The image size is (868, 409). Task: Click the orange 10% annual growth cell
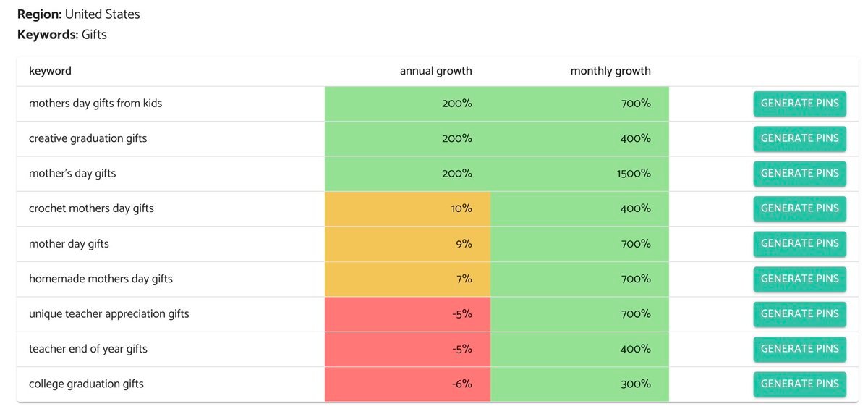407,208
